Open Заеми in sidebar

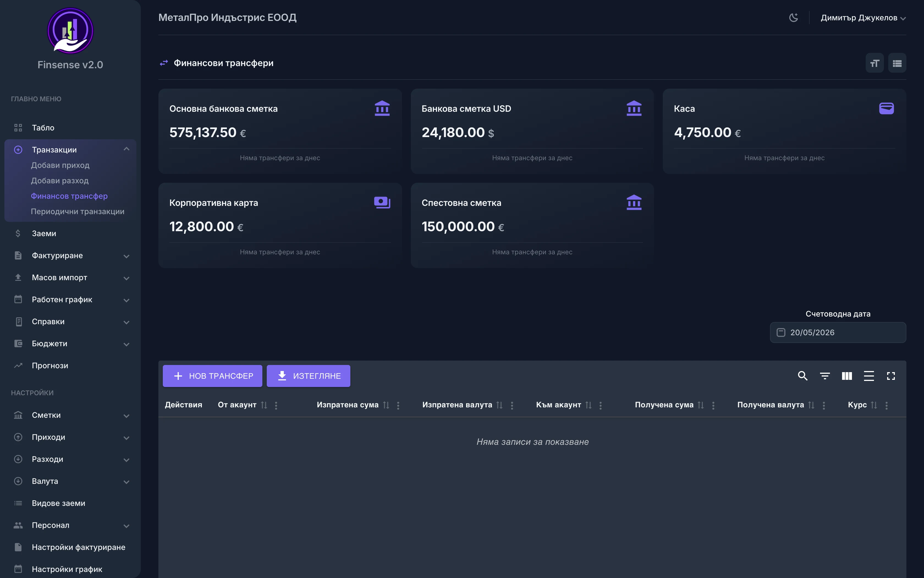coord(70,233)
